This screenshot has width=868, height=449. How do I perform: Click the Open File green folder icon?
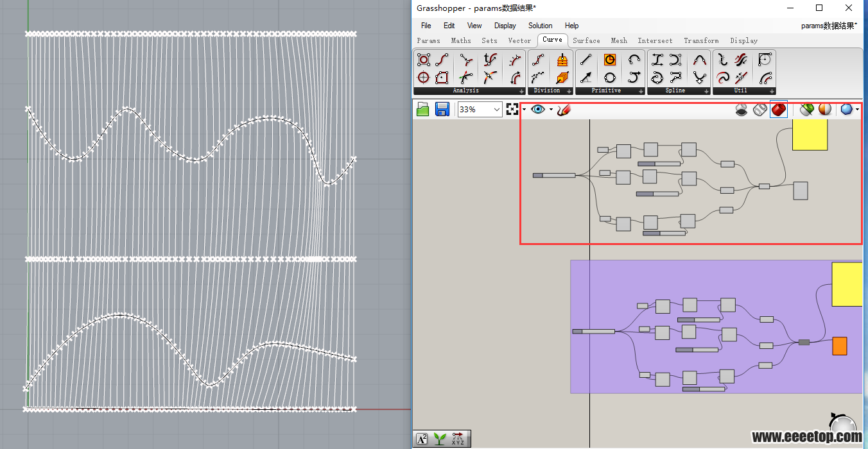pos(422,109)
